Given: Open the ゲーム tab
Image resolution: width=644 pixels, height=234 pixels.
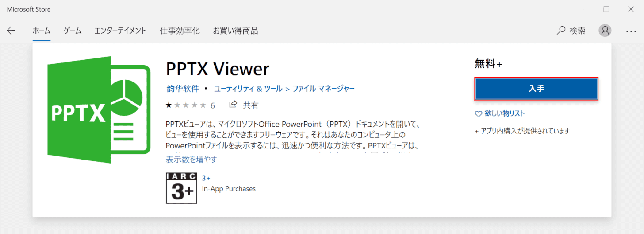Looking at the screenshot, I should tap(73, 31).
